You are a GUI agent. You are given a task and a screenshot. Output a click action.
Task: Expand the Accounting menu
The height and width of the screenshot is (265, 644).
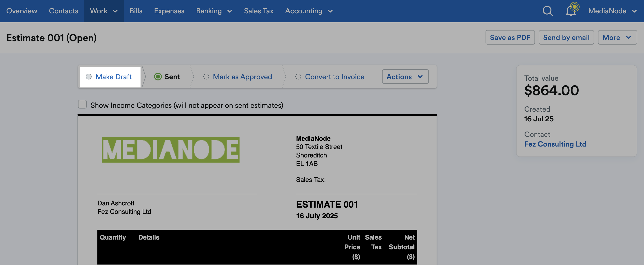coord(309,11)
